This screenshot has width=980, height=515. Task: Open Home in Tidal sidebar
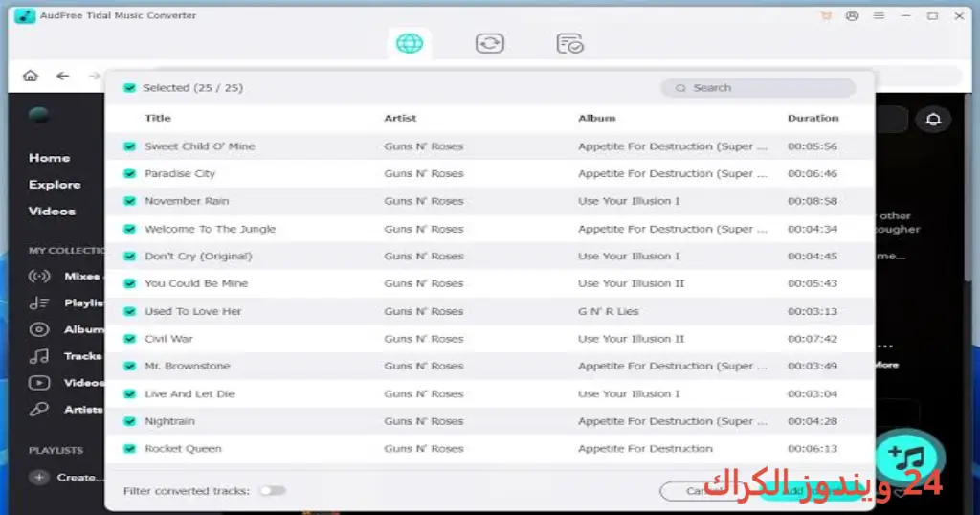click(x=49, y=158)
